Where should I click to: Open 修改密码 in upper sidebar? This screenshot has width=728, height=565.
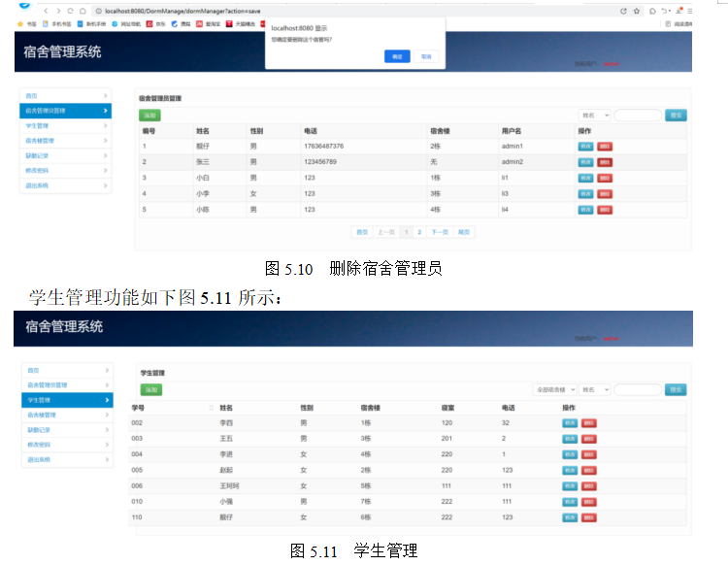coord(65,171)
